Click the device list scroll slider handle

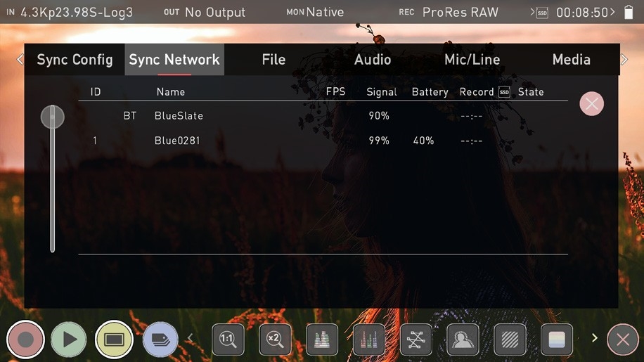[x=53, y=117]
